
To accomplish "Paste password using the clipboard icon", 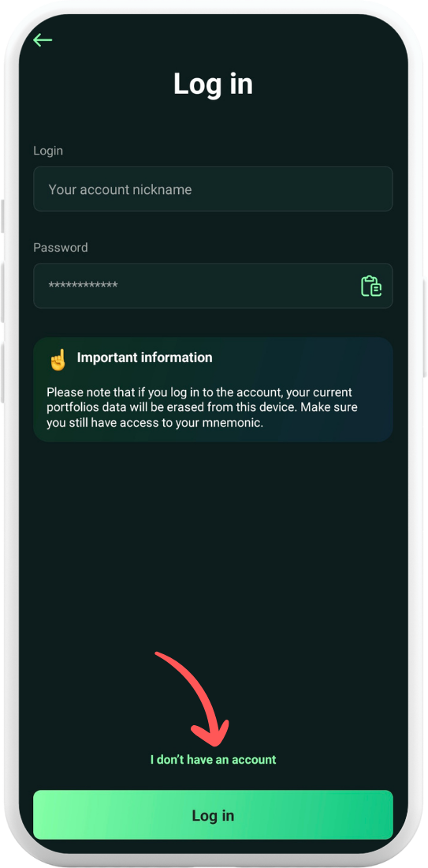I will (x=371, y=286).
